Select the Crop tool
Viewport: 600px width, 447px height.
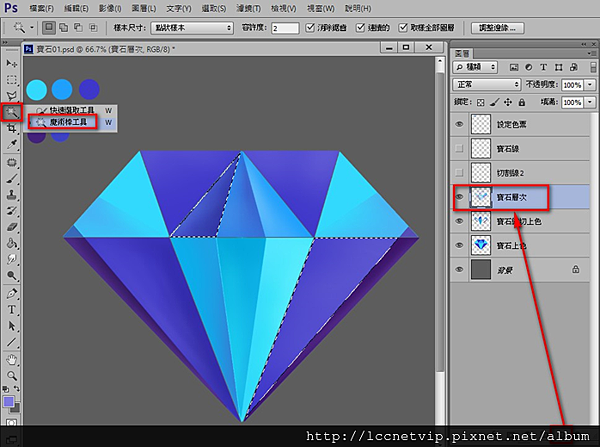[12, 129]
